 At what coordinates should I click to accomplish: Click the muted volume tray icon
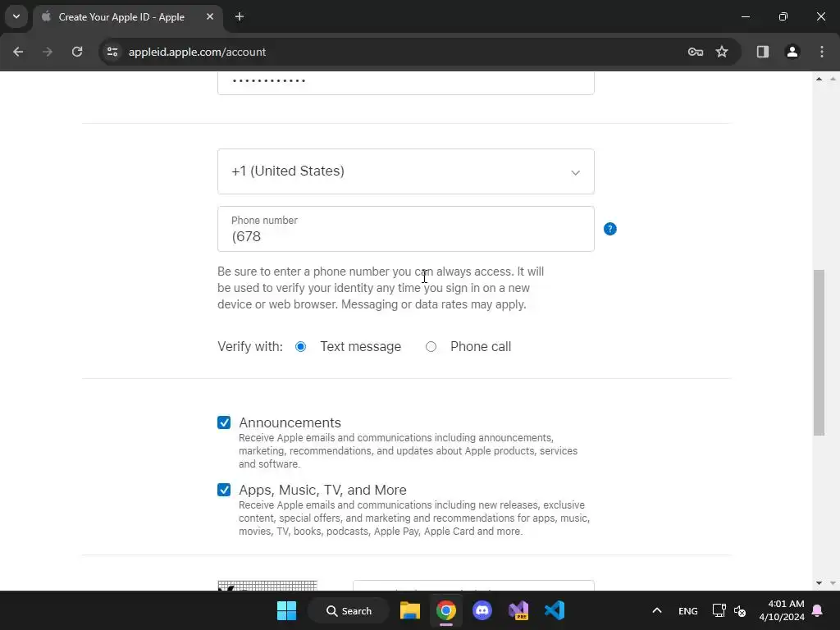click(x=740, y=610)
